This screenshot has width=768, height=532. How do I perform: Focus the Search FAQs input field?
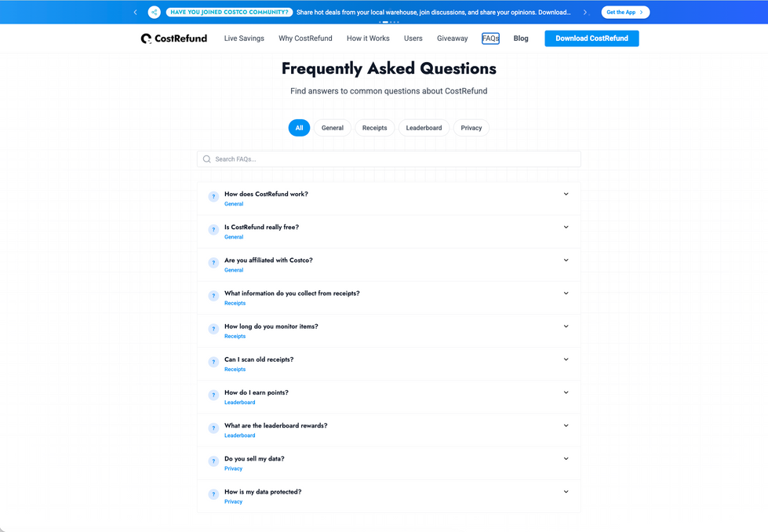click(x=392, y=159)
